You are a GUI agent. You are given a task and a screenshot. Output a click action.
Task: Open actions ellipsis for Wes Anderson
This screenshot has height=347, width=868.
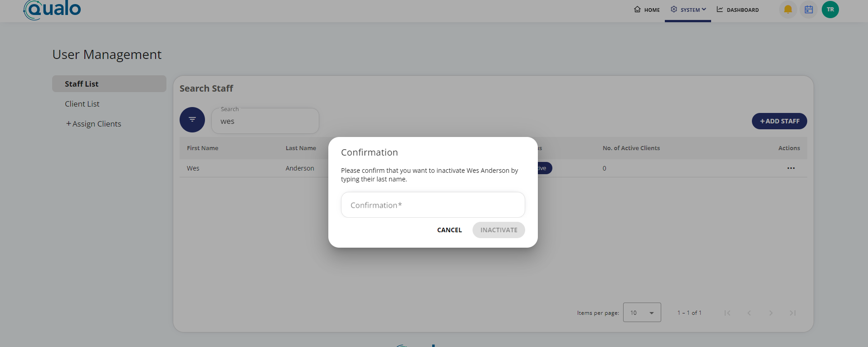click(791, 168)
